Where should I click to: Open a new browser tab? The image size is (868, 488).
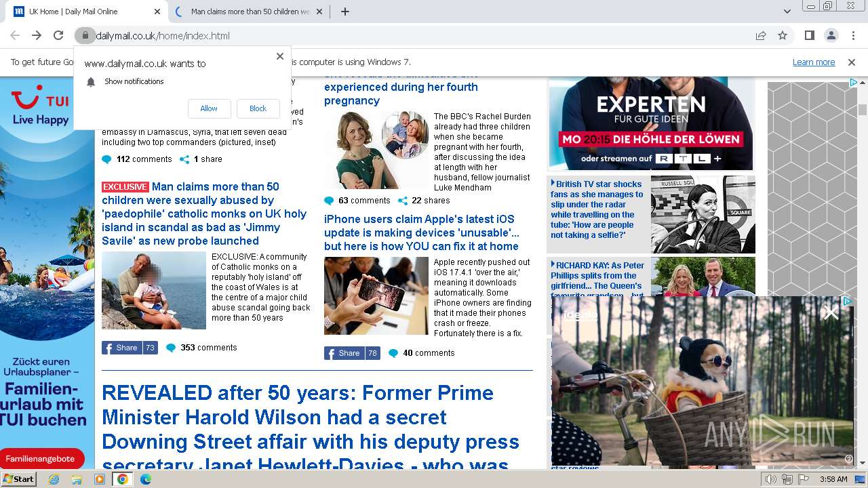(x=345, y=12)
